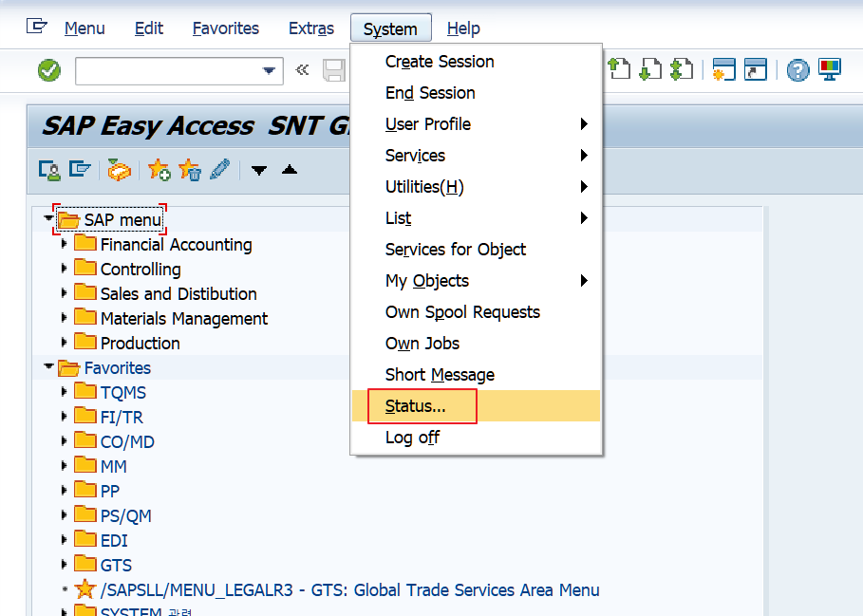Open the Edit menu

click(x=149, y=28)
